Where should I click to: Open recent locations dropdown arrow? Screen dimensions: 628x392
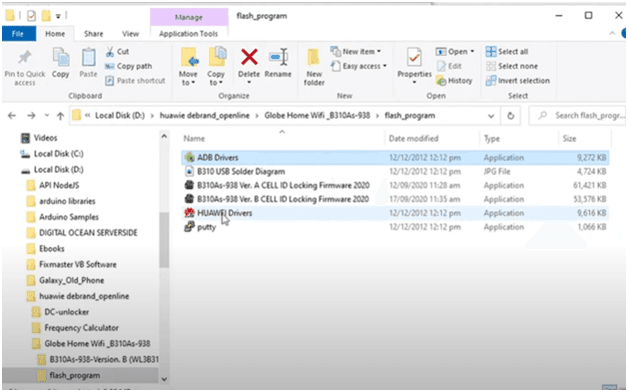point(46,116)
